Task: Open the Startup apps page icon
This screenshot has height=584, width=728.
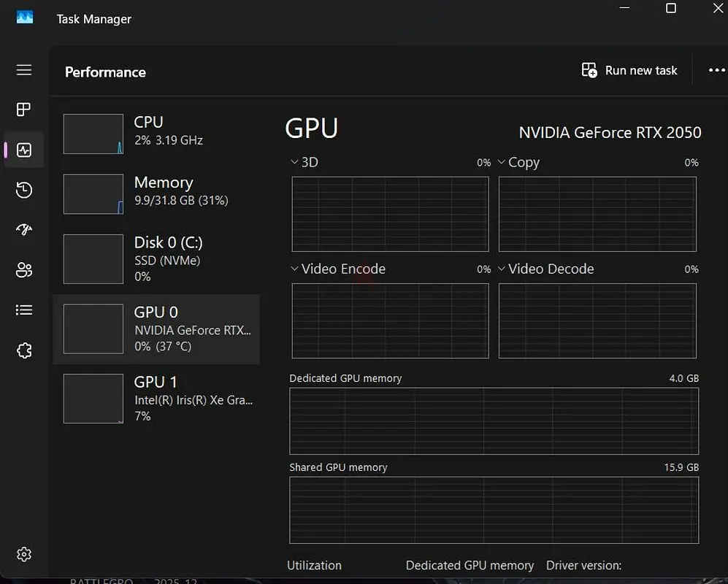Action: [x=24, y=230]
